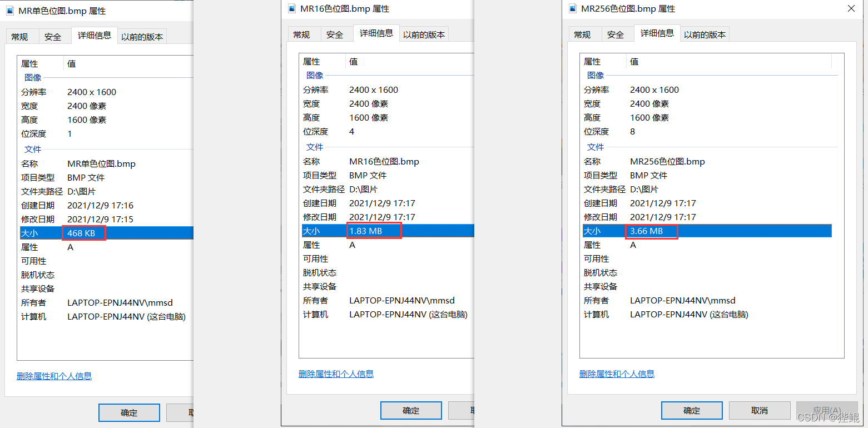The width and height of the screenshot is (868, 428).
Task: Select 详细信息 tab in MR16色位图.bmp window
Action: (376, 33)
